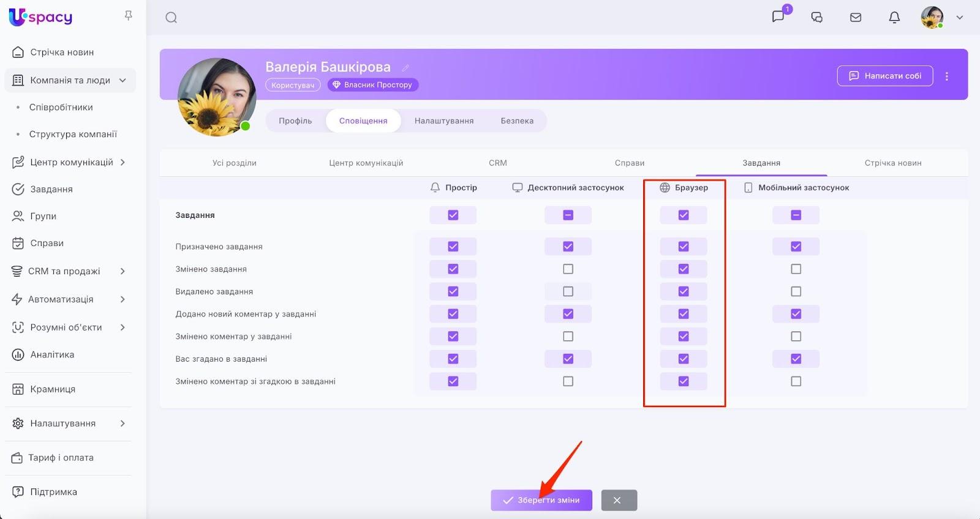This screenshot has width=980, height=519.
Task: Open the user account dropdown arrow
Action: (960, 17)
